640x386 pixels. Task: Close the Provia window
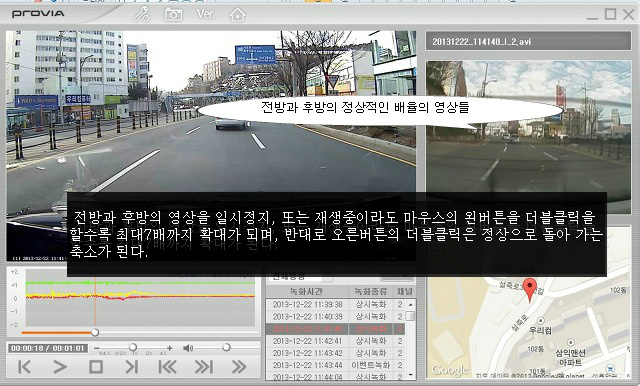click(x=629, y=14)
